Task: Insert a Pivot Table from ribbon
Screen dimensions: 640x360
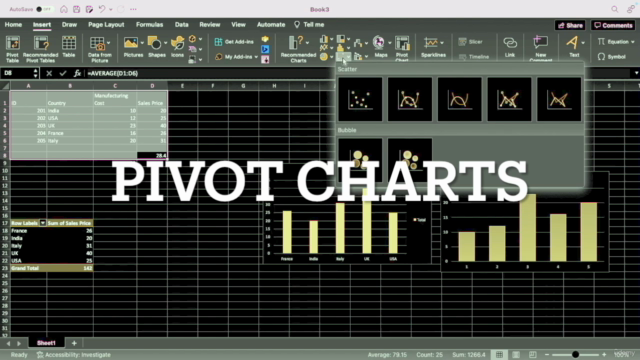Action: pyautogui.click(x=12, y=49)
